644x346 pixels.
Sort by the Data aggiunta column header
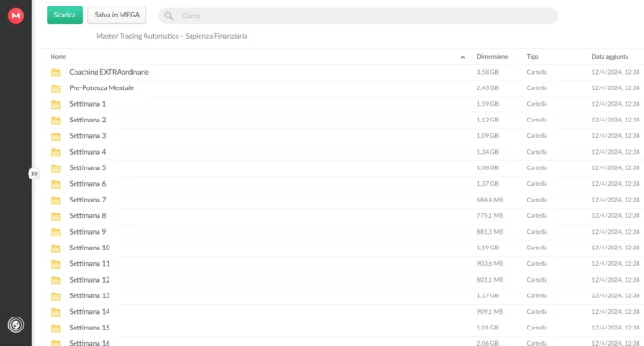click(x=610, y=57)
